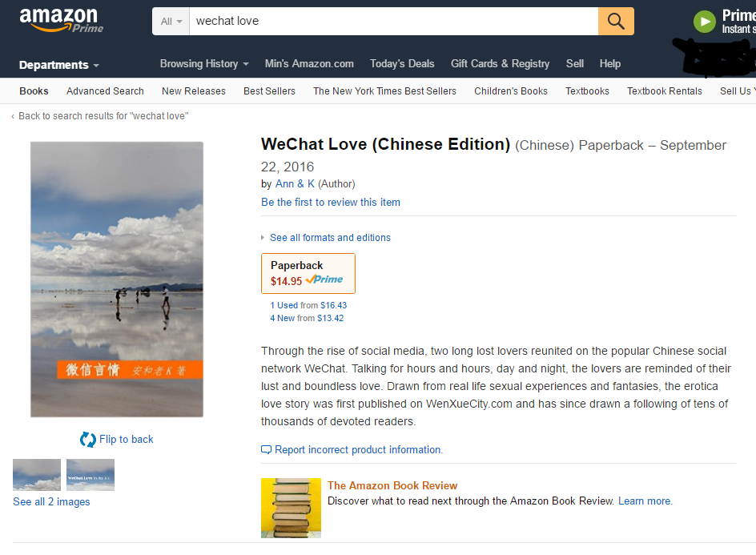
Task: Open the All search category dropdown
Action: (x=171, y=22)
